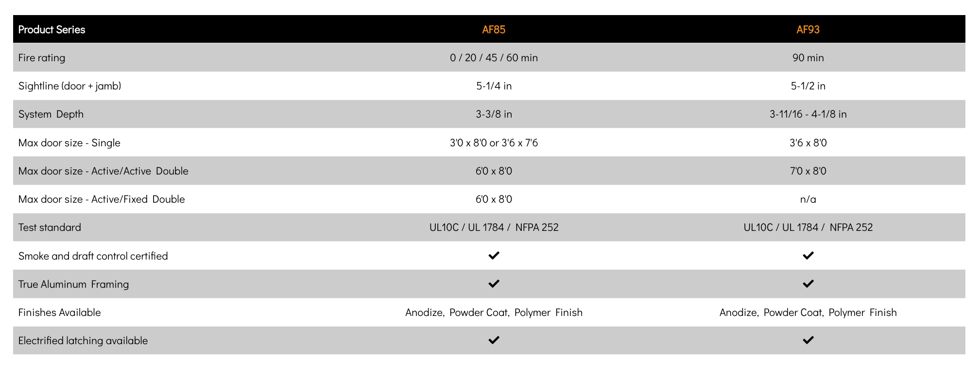Click the Electrified latching available label
This screenshot has width=980, height=367.
click(83, 341)
